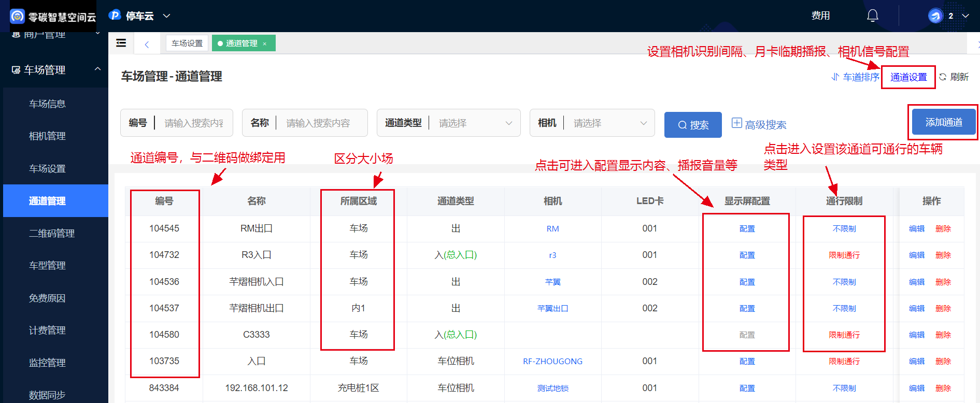Click 限制通行 for R3入口 row
The height and width of the screenshot is (403, 980).
pos(844,255)
